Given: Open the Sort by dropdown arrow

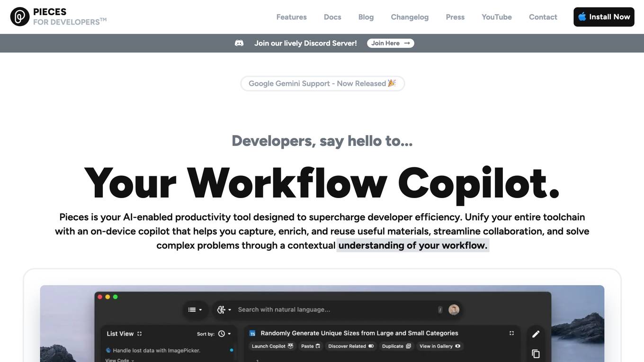Looking at the screenshot, I should (x=230, y=334).
